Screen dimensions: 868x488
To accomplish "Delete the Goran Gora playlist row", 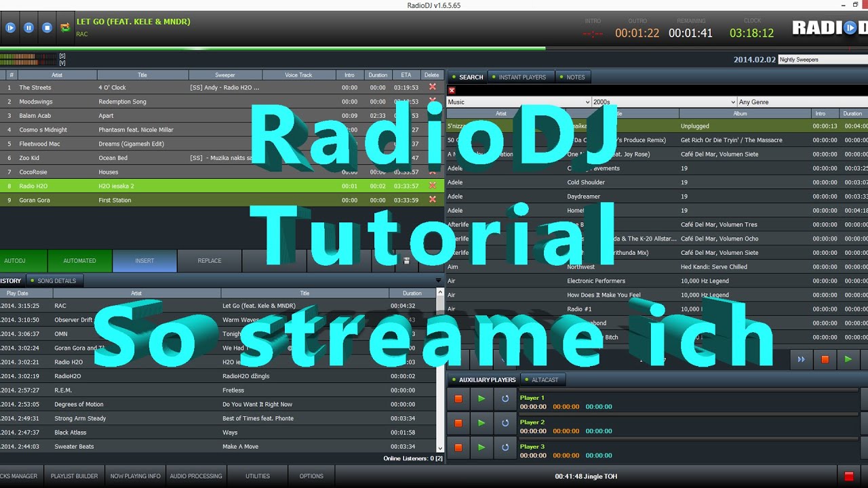I will (433, 200).
